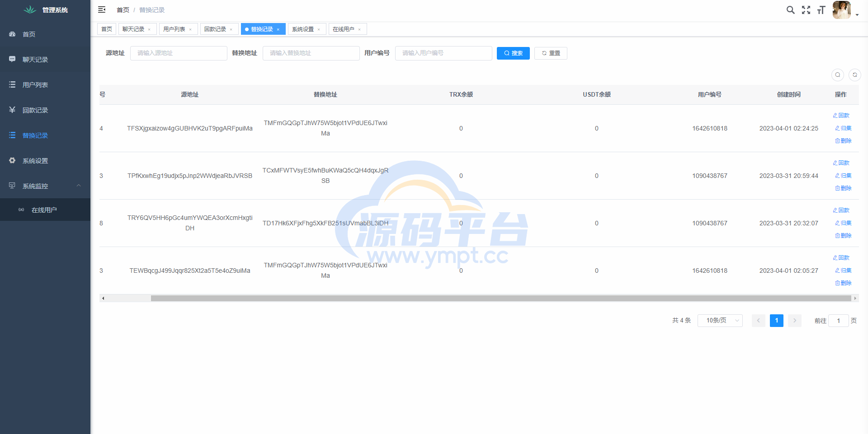
Task: Close the 用户列表 tab
Action: pos(190,29)
